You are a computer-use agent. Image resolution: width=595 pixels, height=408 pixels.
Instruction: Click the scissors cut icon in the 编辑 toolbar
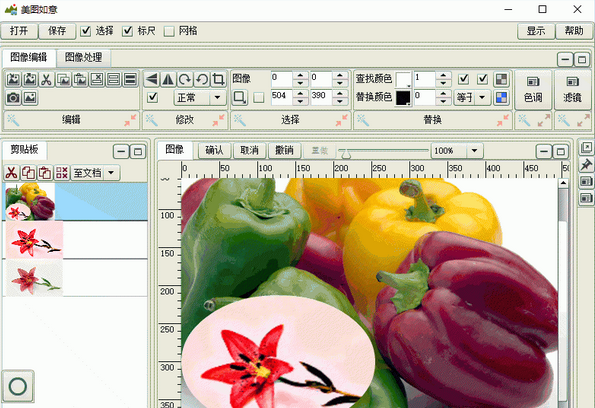click(x=46, y=80)
